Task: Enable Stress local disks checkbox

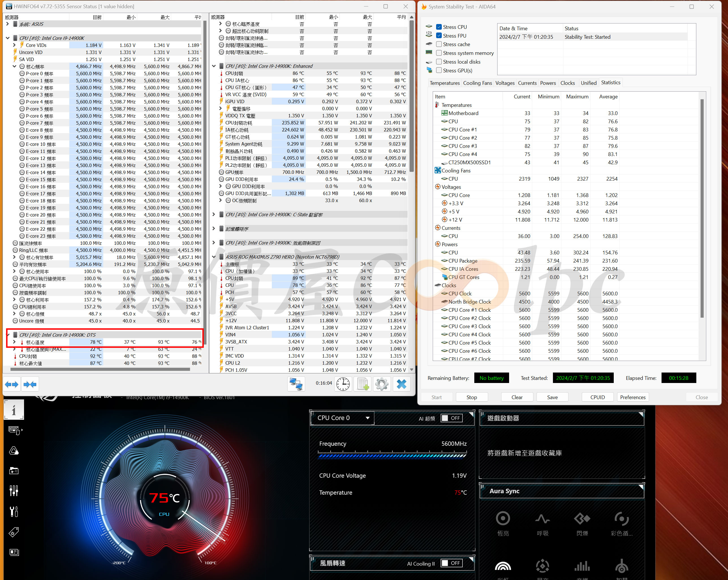Action: 439,62
